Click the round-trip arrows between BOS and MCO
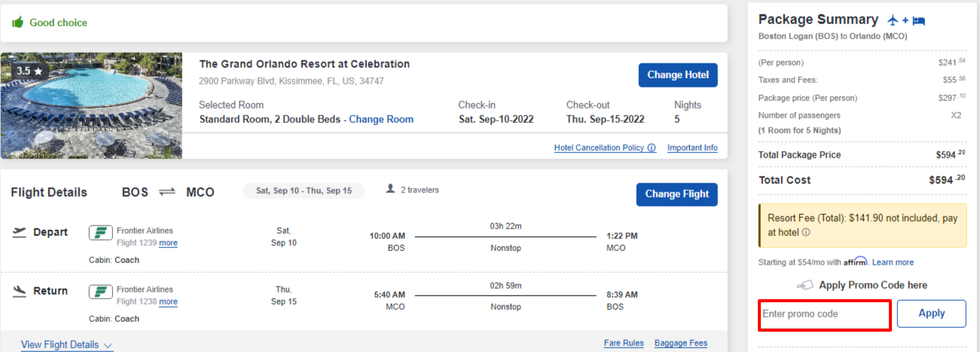Image resolution: width=980 pixels, height=352 pixels. (x=166, y=192)
